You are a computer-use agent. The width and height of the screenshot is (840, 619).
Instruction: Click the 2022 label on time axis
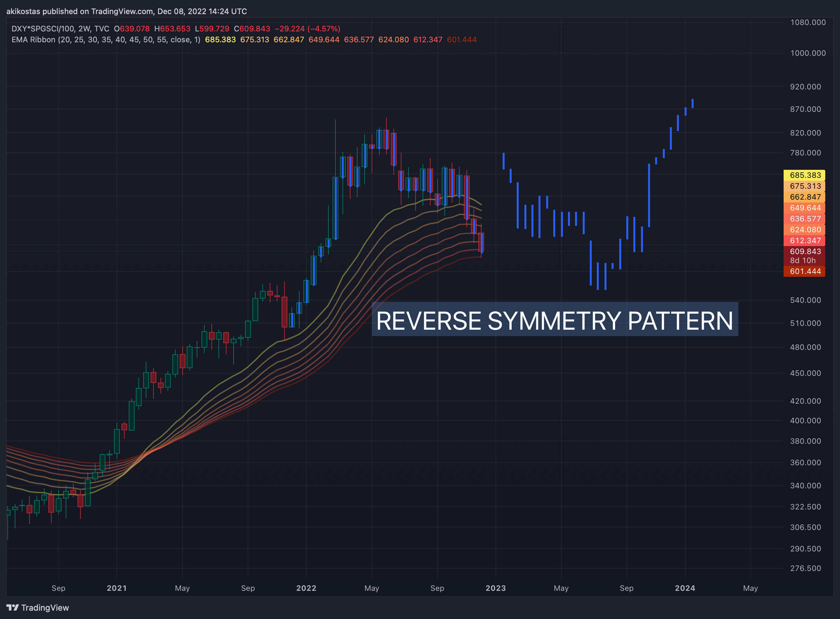306,588
